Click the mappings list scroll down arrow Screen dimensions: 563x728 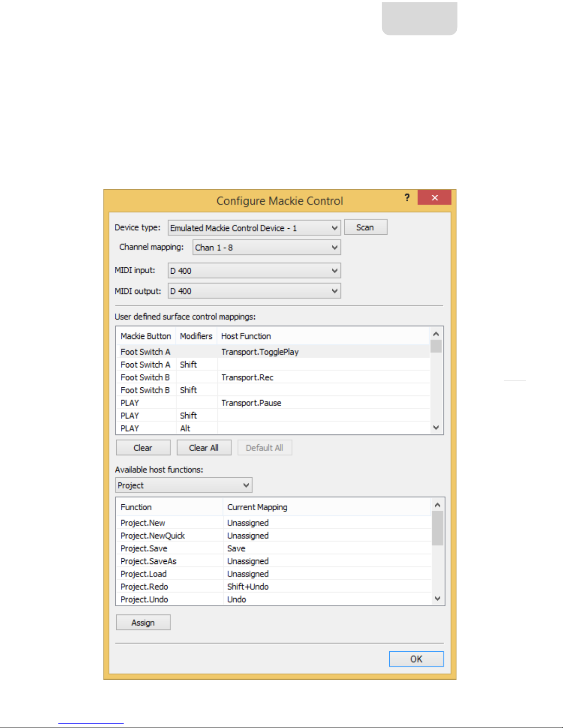click(x=436, y=428)
